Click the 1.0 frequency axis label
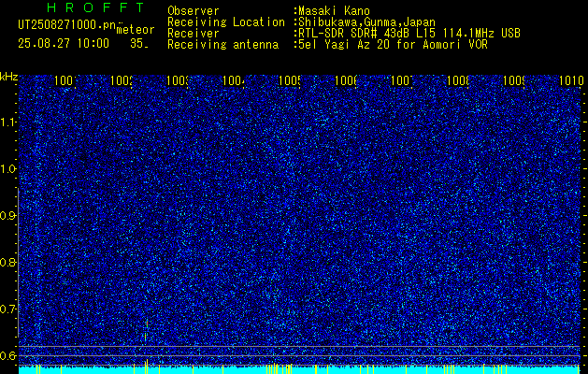588x374 pixels. [7, 169]
